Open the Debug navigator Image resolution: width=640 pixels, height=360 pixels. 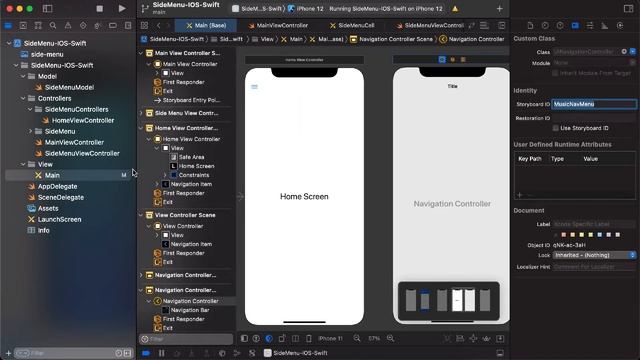point(98,25)
